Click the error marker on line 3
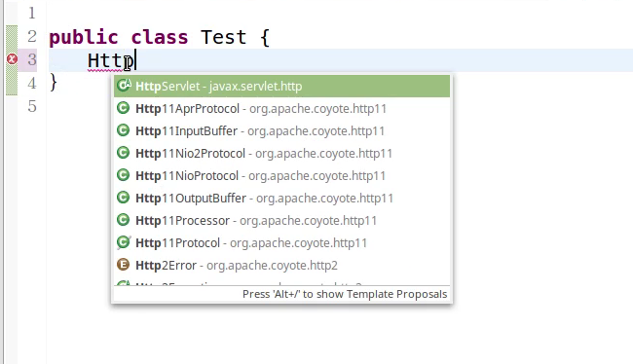Viewport: 633px width, 364px height. click(12, 59)
